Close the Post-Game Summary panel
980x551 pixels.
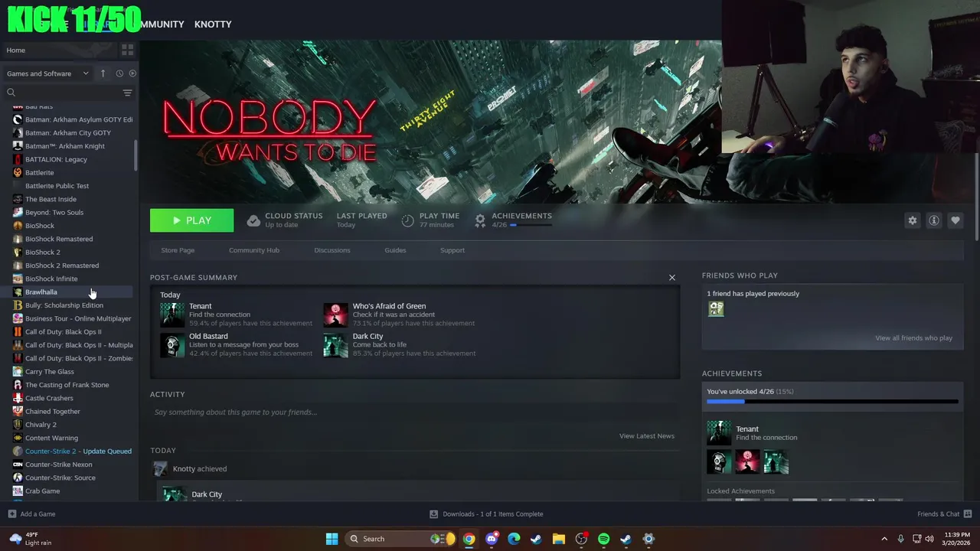(x=672, y=278)
